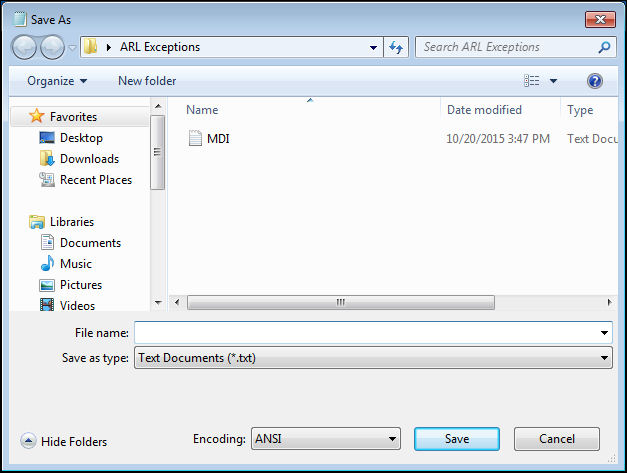Sort by the Type column header
This screenshot has height=473, width=627.
[x=580, y=110]
